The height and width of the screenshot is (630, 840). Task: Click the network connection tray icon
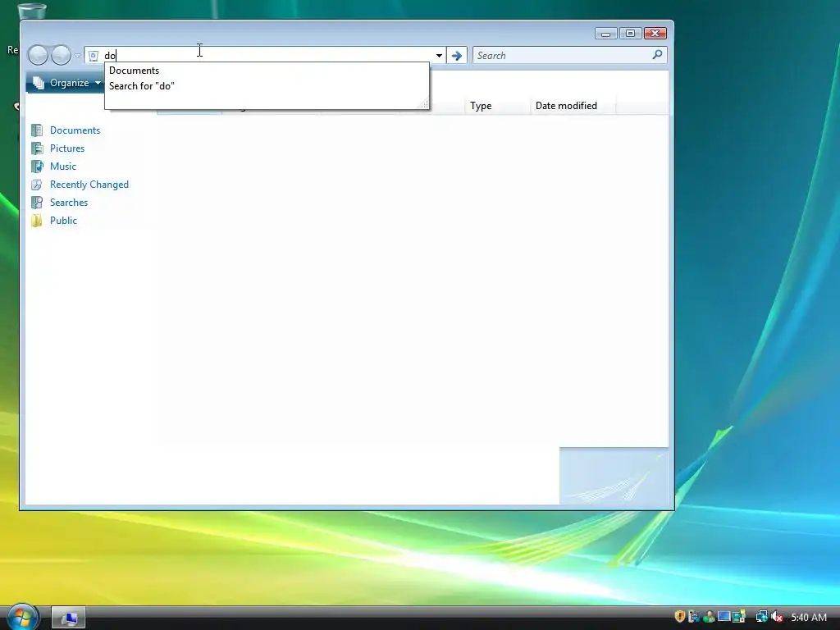point(761,617)
